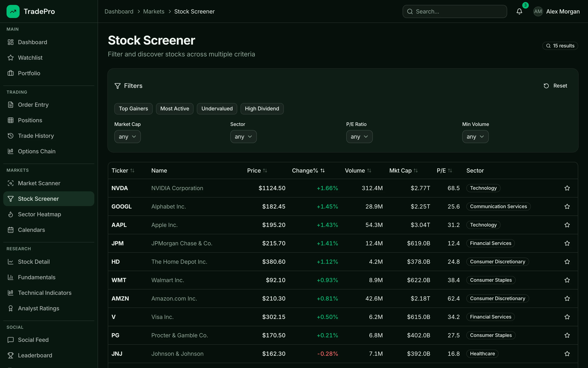
Task: Click the Alex Morgan username
Action: pyautogui.click(x=563, y=11)
